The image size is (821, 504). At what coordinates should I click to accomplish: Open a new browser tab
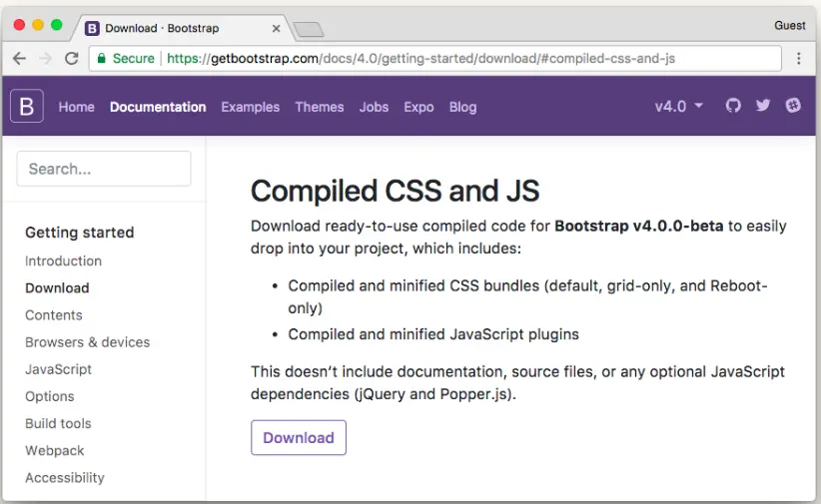(309, 30)
